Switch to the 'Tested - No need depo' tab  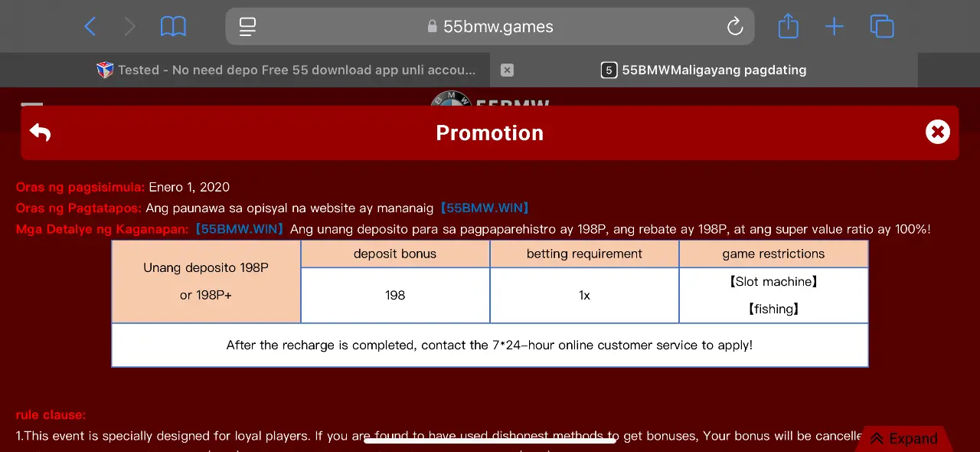[286, 70]
